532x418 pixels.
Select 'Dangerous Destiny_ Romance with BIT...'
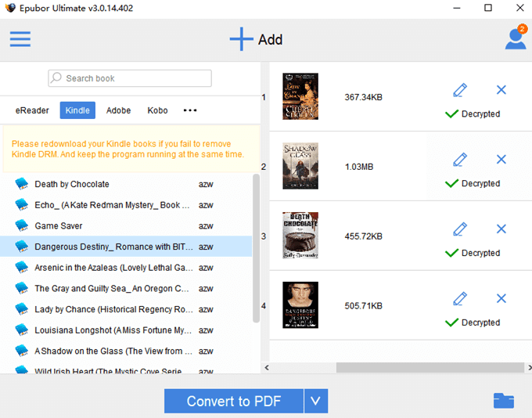click(126, 247)
